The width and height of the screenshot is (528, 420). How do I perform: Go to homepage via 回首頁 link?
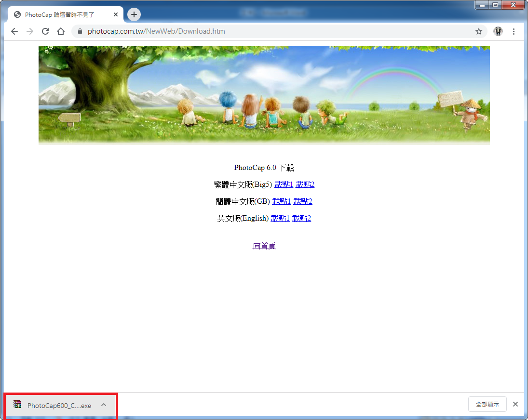pyautogui.click(x=264, y=246)
